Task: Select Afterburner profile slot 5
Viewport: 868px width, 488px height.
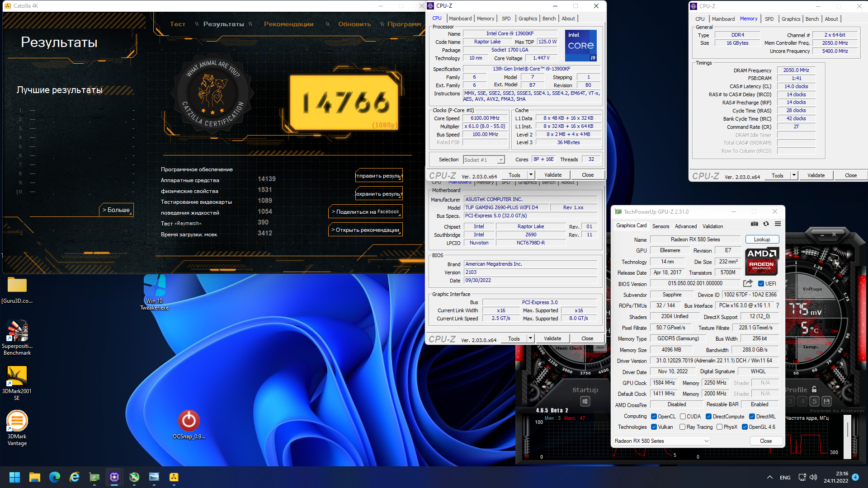Action: (814, 401)
